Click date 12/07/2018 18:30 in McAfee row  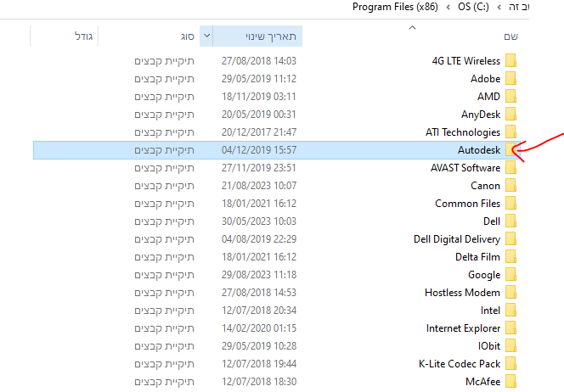coord(259,381)
